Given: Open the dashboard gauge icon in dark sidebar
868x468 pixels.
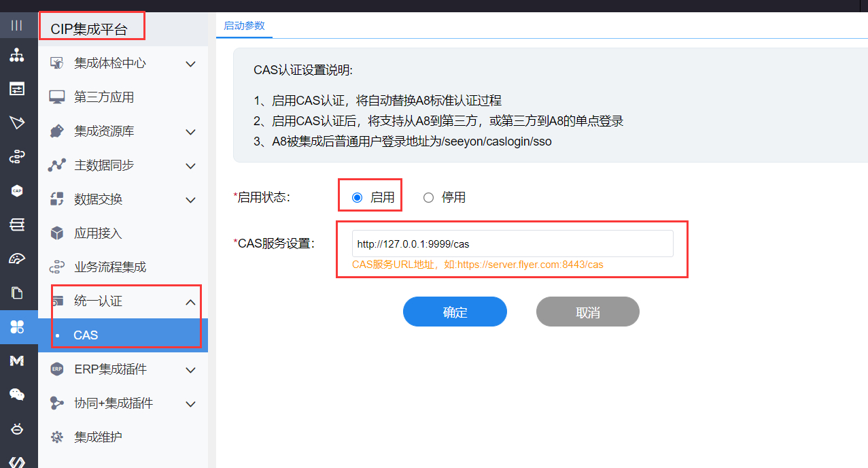Looking at the screenshot, I should coord(16,258).
